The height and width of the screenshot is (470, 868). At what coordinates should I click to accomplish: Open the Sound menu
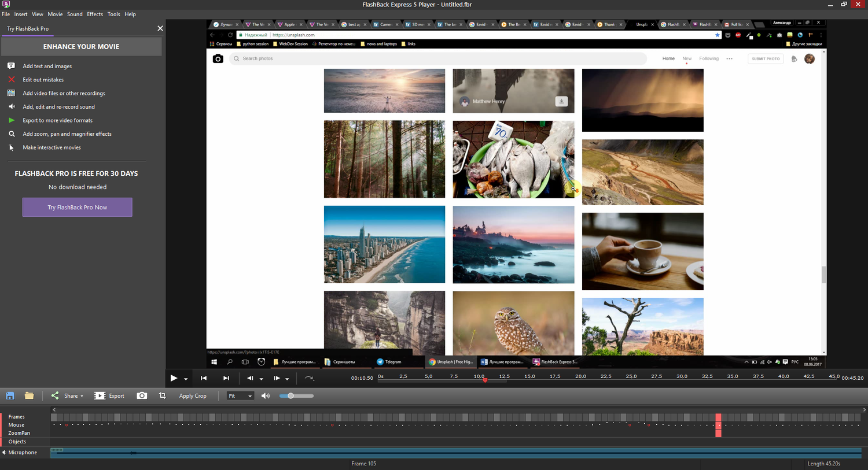[x=75, y=14]
